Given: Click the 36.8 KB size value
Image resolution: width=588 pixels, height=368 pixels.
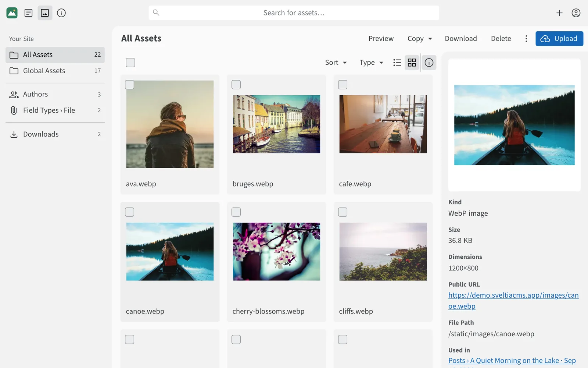Looking at the screenshot, I should (x=460, y=241).
